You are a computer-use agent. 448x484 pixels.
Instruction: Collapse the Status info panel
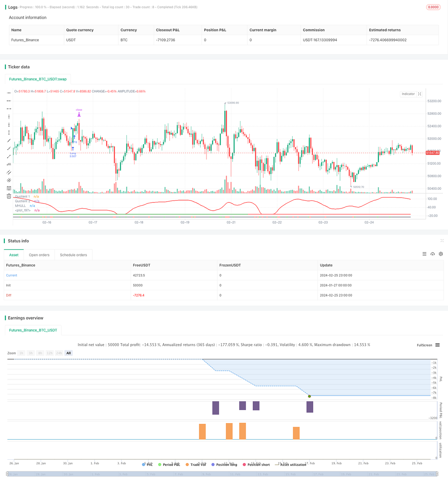point(442,241)
